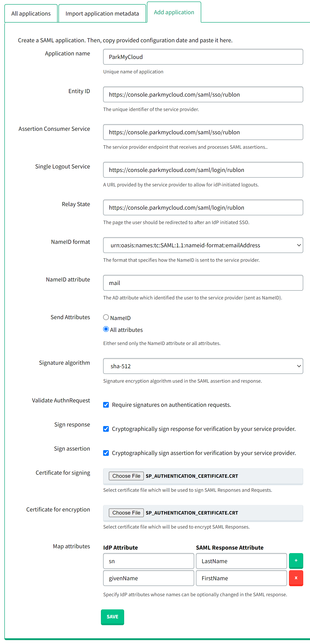Image resolution: width=310 pixels, height=644 pixels.
Task: Edit the givenName IdP attribute field
Action: tap(148, 578)
